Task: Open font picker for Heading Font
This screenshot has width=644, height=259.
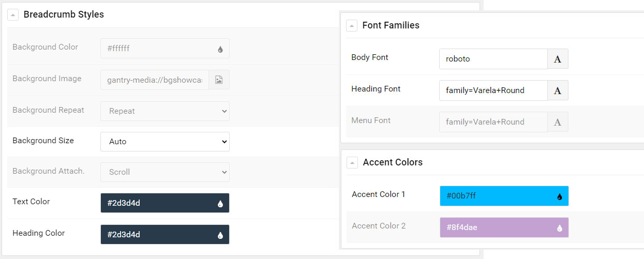Action: 558,90
